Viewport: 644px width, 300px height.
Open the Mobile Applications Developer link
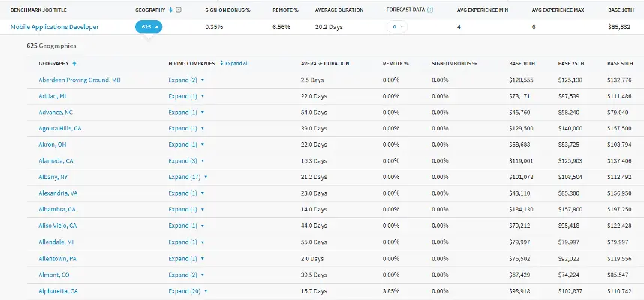[x=55, y=27]
